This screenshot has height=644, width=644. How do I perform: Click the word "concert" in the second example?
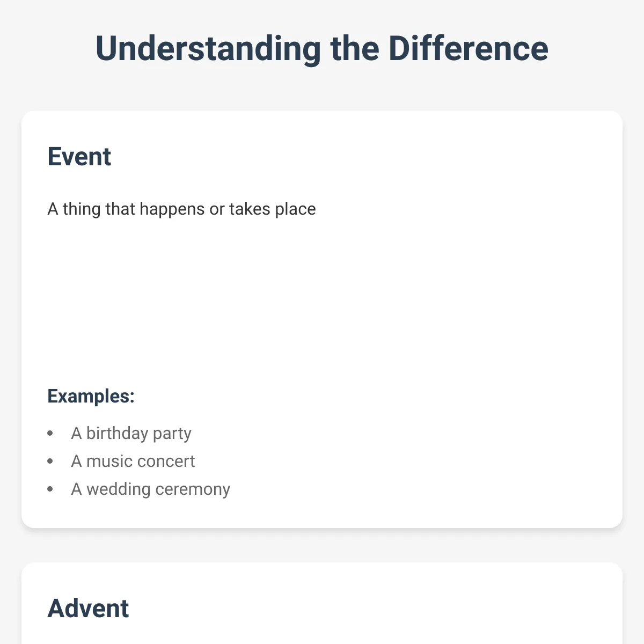pyautogui.click(x=167, y=462)
